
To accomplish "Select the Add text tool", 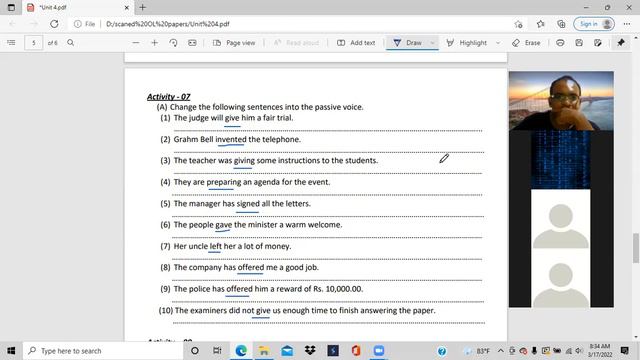I will 356,43.
